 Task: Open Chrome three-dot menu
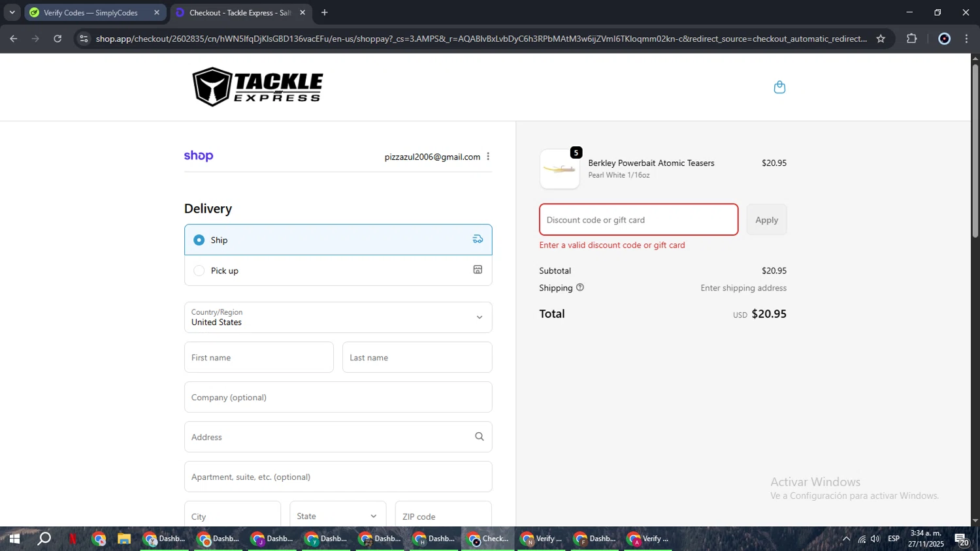[x=967, y=39]
